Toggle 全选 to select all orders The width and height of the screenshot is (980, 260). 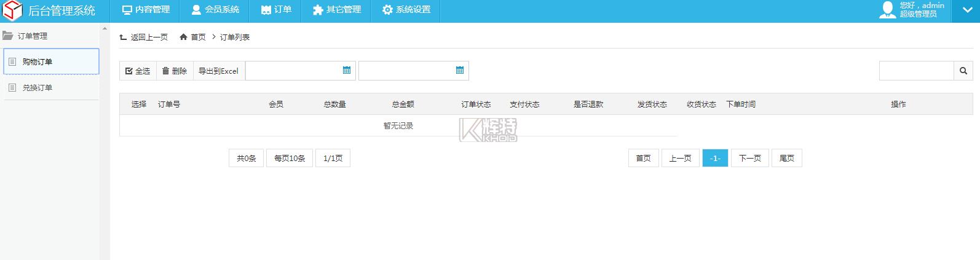point(138,71)
